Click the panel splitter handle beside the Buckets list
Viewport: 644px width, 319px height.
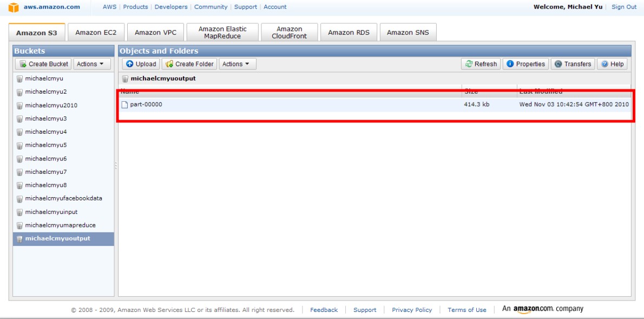tap(116, 165)
